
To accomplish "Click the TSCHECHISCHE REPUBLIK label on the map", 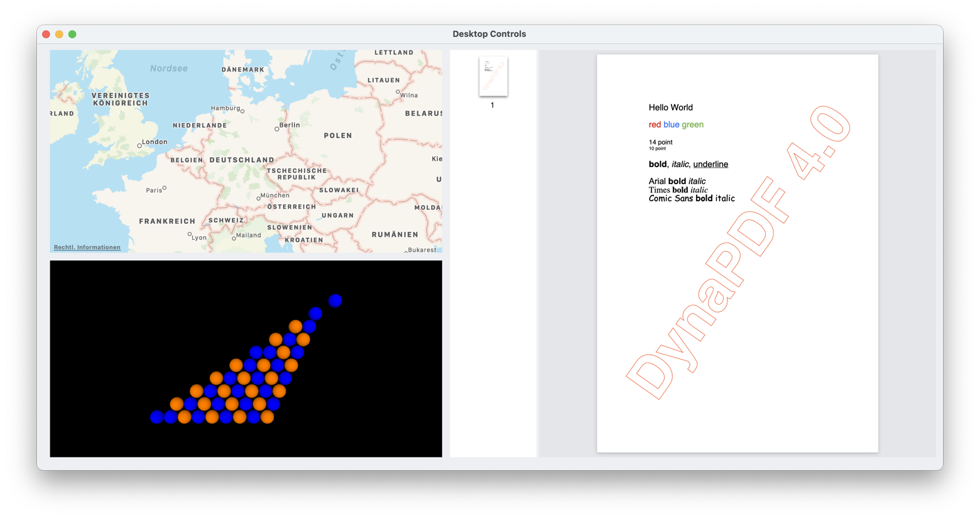I will coord(297,174).
